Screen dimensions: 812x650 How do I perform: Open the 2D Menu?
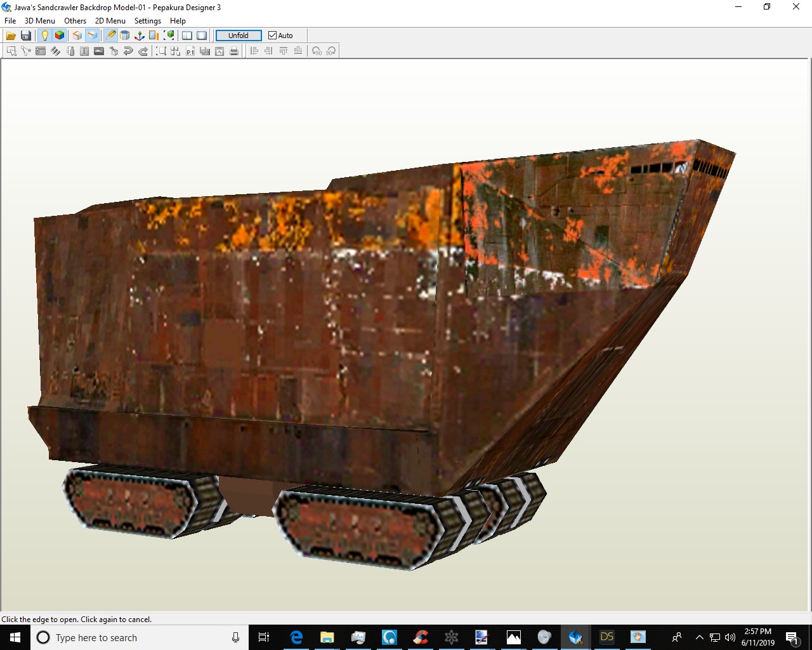click(x=110, y=21)
